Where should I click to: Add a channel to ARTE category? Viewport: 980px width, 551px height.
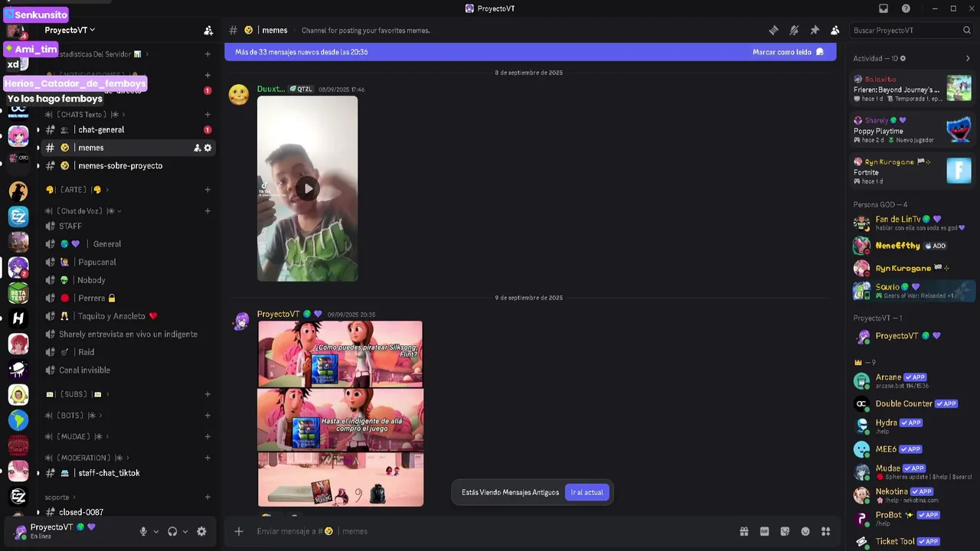coord(207,190)
